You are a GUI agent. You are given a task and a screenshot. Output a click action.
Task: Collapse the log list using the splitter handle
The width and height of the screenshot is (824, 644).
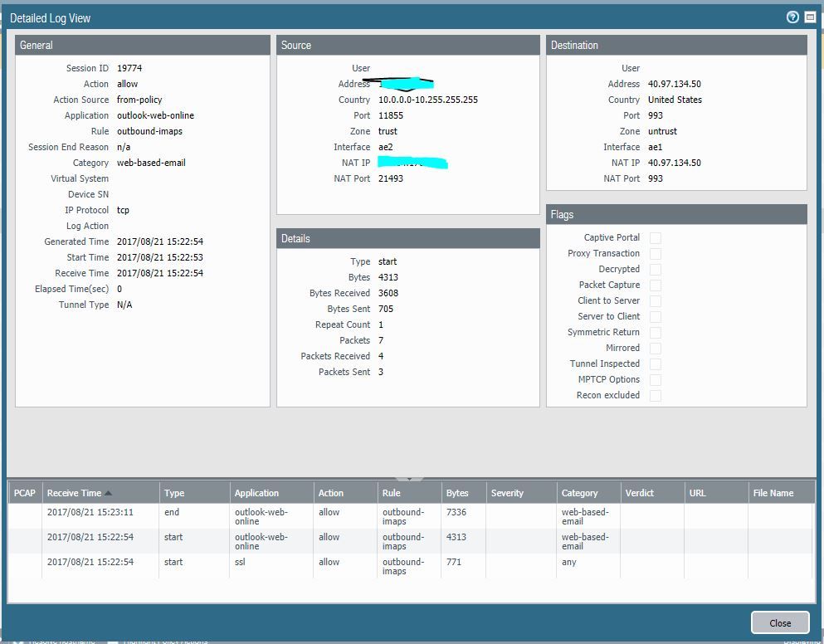[411, 479]
